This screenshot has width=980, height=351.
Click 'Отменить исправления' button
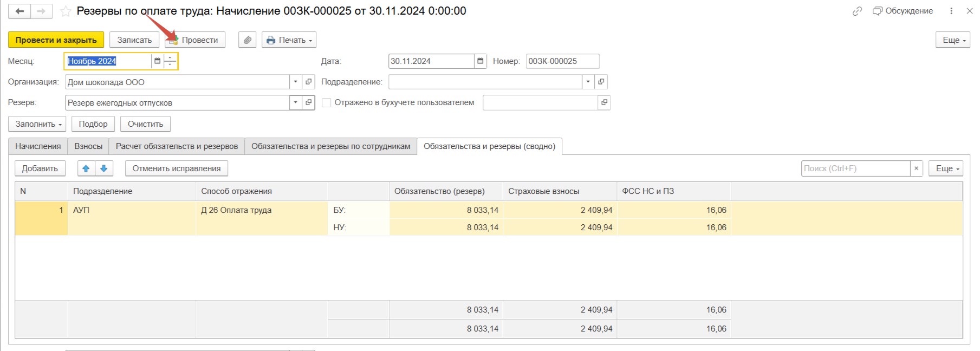coord(176,168)
